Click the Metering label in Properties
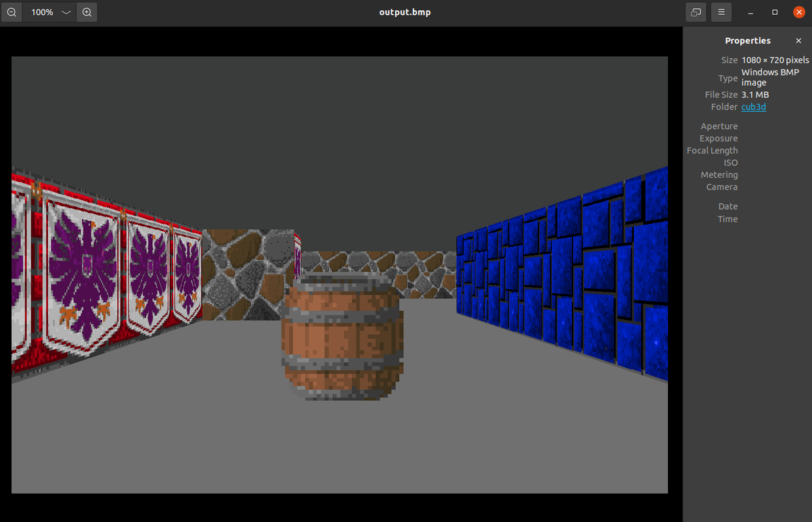Viewport: 812px width, 522px height. point(719,175)
